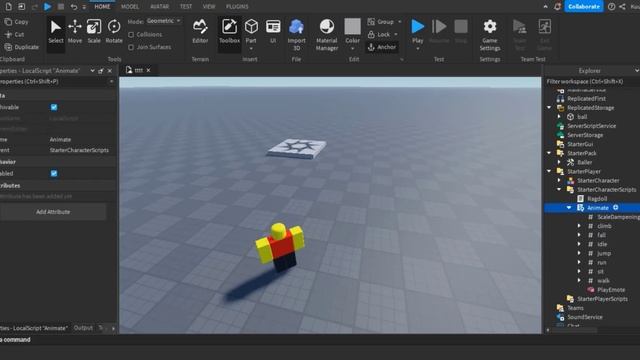Close the viewport document tab
The width and height of the screenshot is (640, 360).
click(149, 70)
